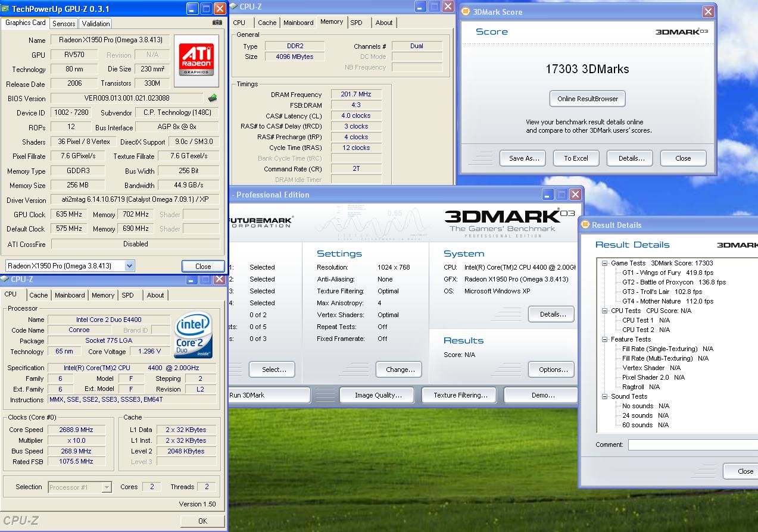Click the To Excel button
This screenshot has width=758, height=532.
click(x=576, y=158)
